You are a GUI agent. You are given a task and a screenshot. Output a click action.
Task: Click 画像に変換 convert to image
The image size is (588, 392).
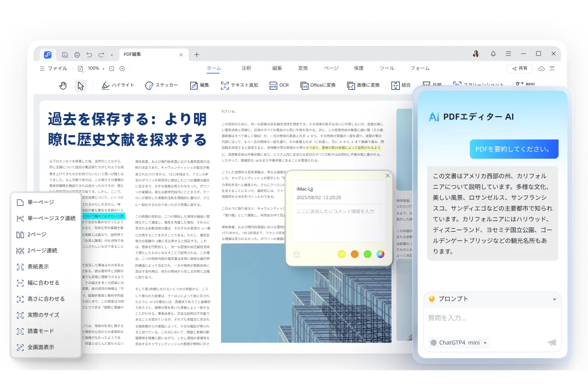tap(363, 85)
